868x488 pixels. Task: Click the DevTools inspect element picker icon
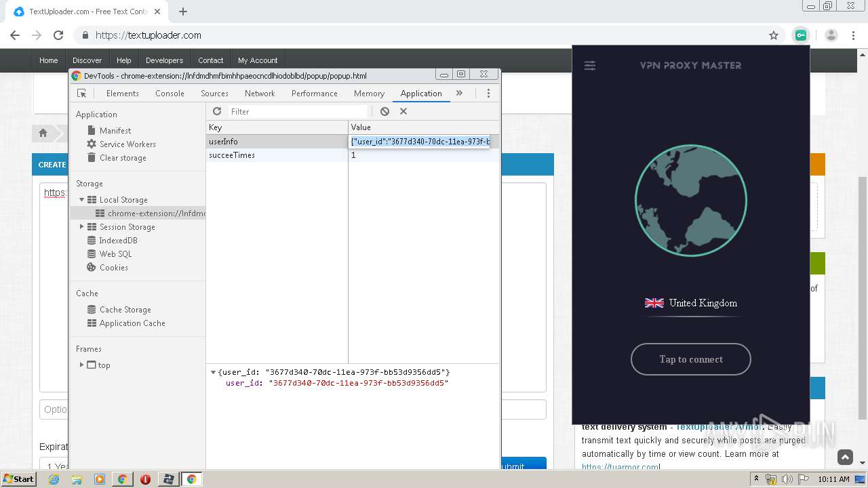coord(82,94)
